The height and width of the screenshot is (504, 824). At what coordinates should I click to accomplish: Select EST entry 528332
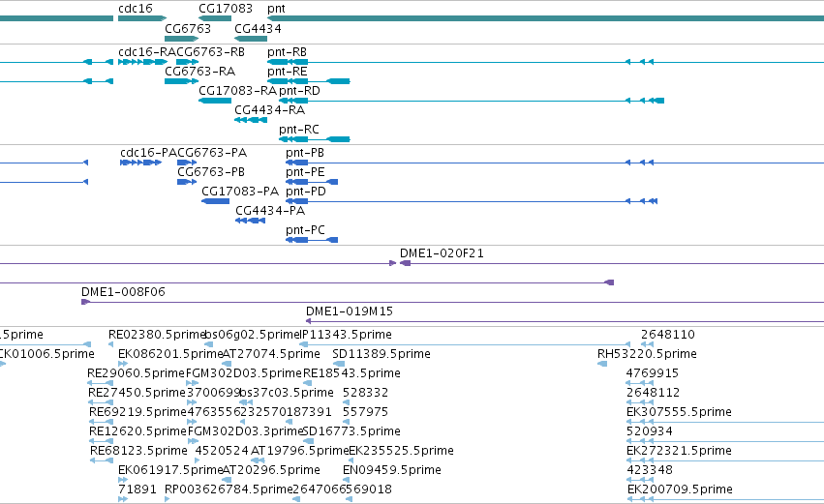point(365,393)
